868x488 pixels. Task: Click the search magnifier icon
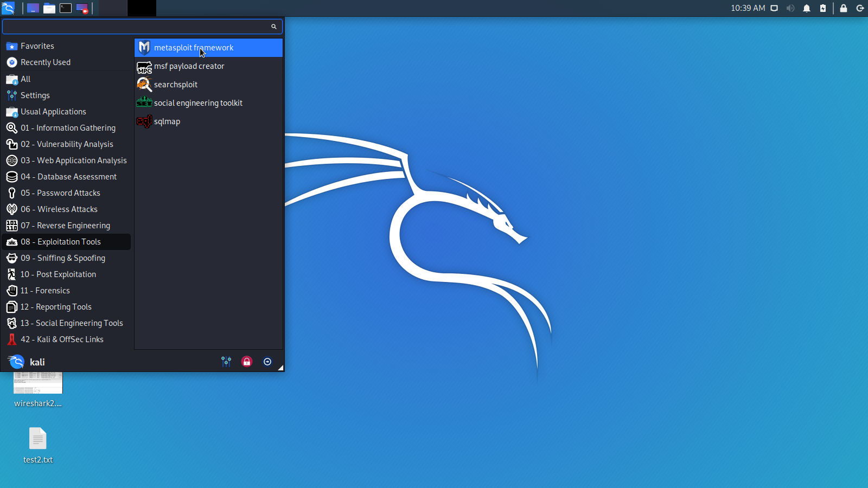coord(274,27)
